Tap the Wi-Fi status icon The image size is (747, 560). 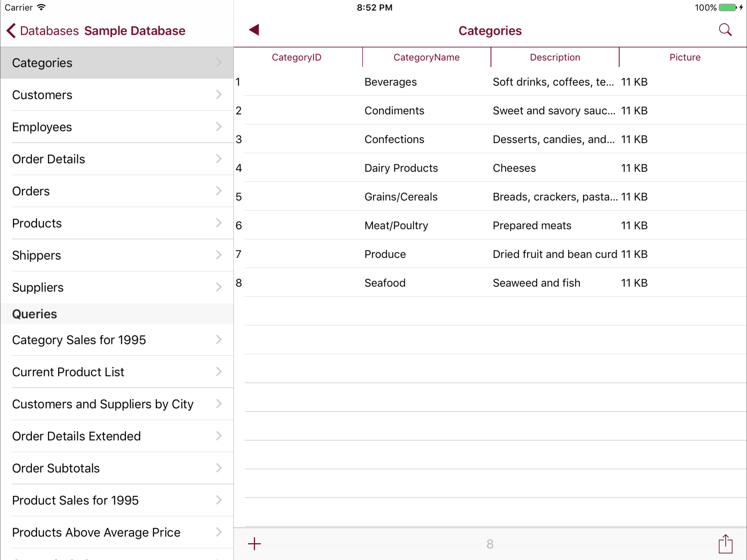[41, 7]
